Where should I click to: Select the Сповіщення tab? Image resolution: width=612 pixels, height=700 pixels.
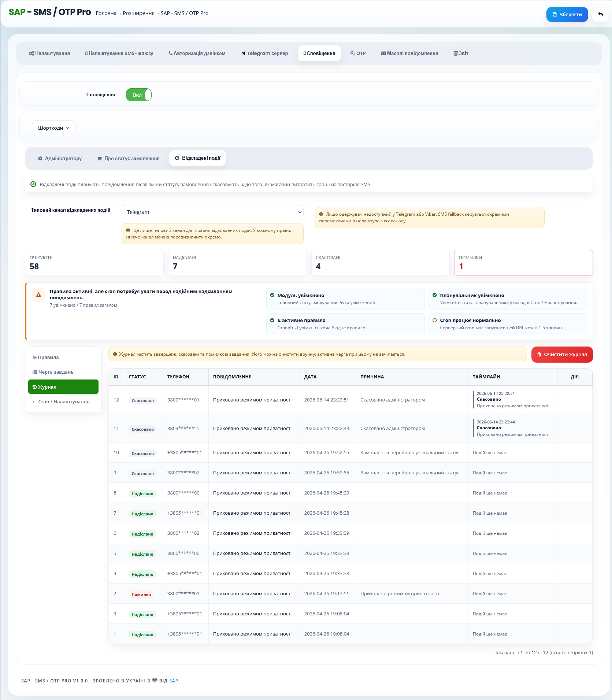point(319,53)
